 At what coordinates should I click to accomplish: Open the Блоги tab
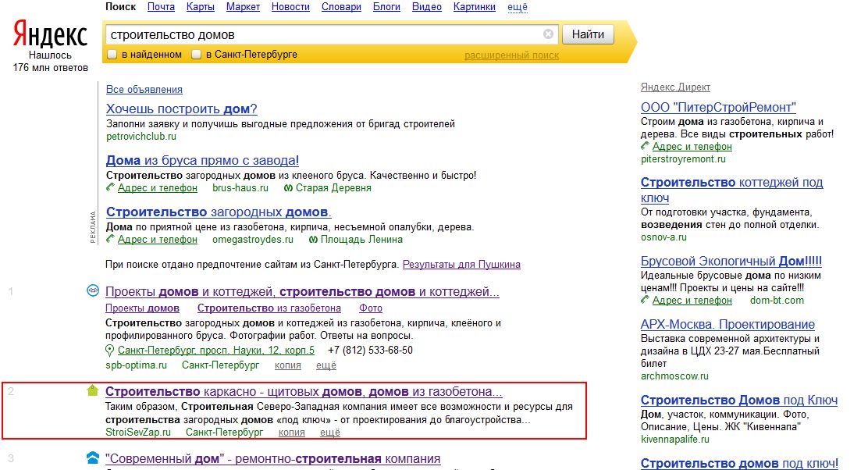click(x=386, y=7)
